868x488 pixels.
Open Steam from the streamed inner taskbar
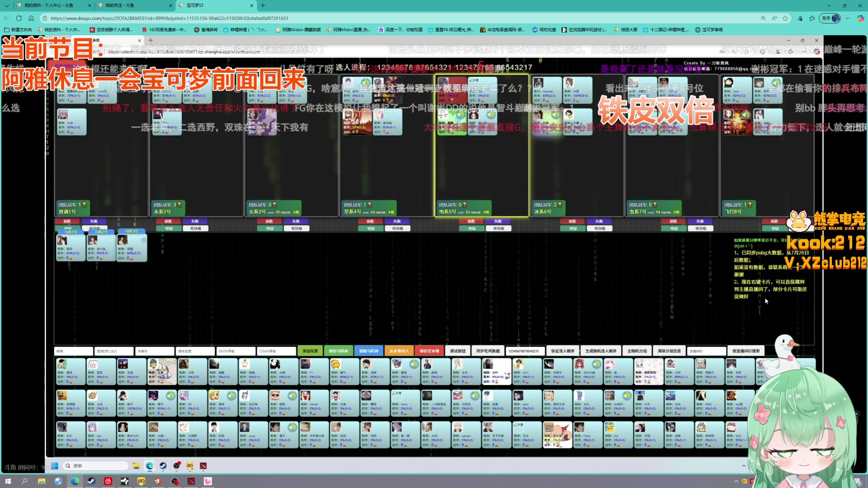tap(163, 466)
